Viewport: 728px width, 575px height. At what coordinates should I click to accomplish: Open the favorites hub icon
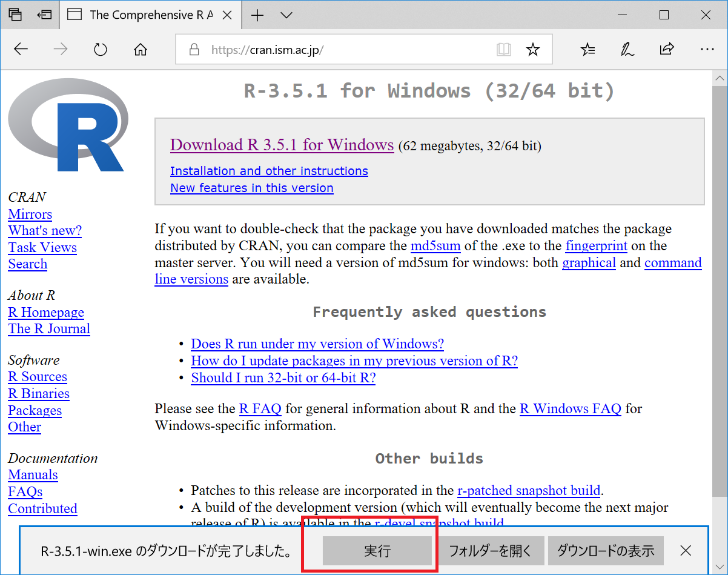pyautogui.click(x=587, y=50)
